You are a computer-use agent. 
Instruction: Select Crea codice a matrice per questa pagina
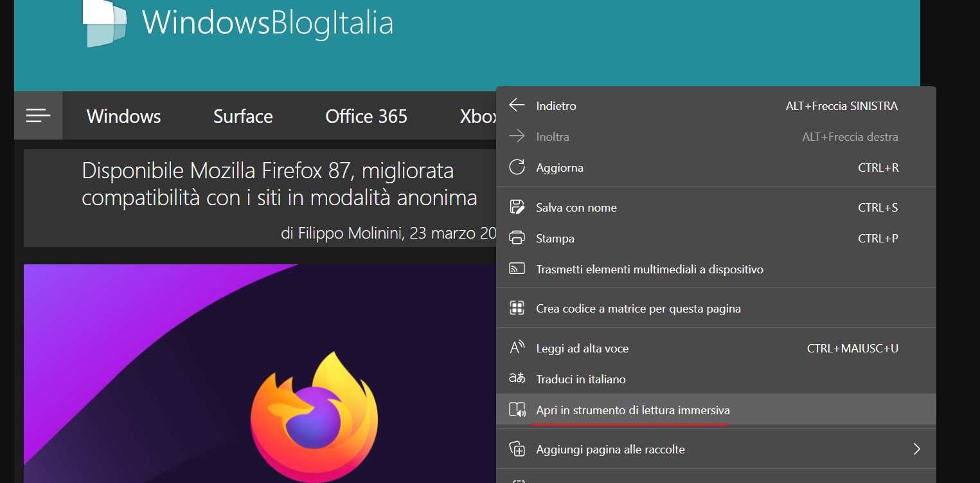[716, 308]
